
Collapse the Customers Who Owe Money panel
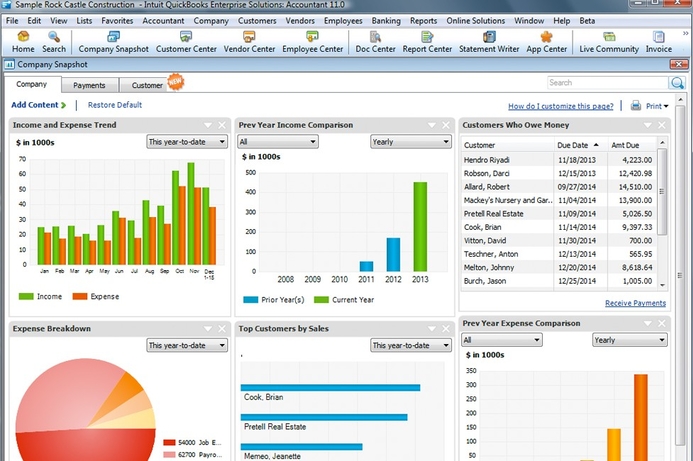[647, 126]
